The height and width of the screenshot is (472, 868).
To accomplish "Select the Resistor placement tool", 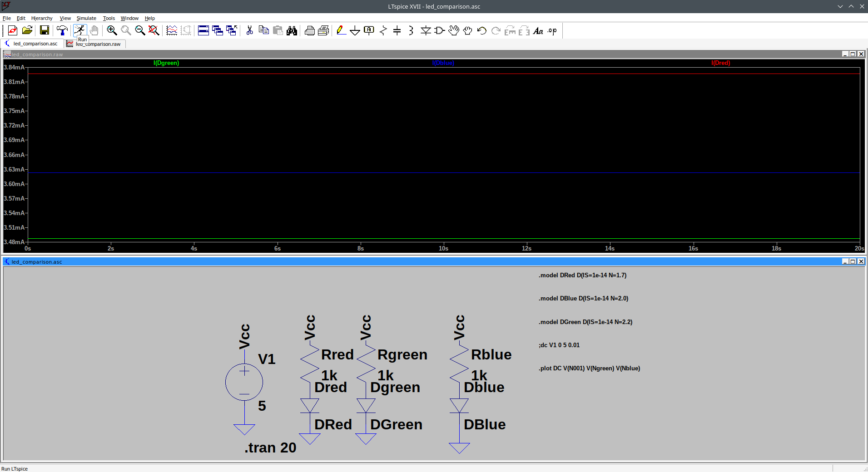I will (383, 30).
